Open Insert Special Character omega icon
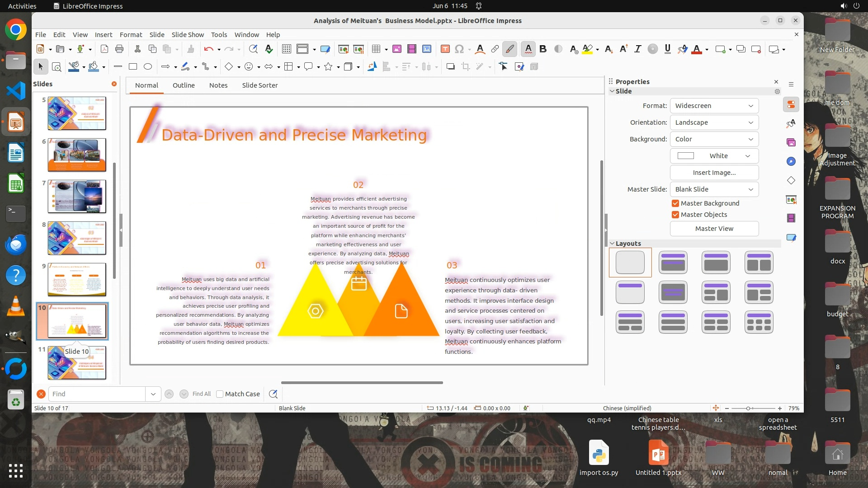Viewport: 868px width, 488px height. (459, 49)
